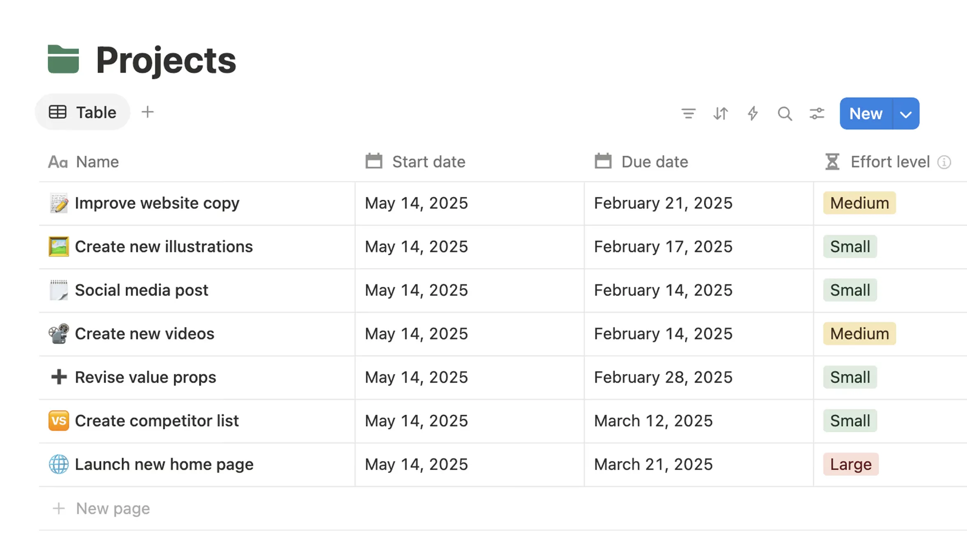Open the Due date column header menu
The image size is (967, 560).
click(654, 162)
